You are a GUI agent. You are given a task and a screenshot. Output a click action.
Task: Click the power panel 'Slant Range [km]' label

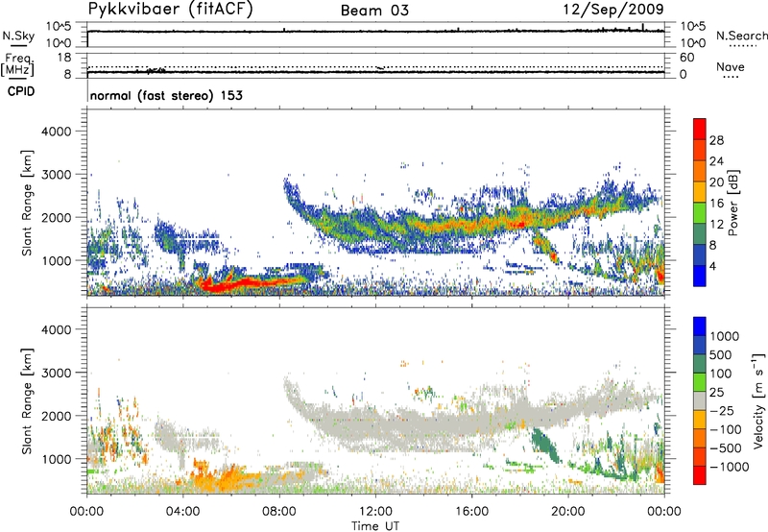pyautogui.click(x=27, y=203)
